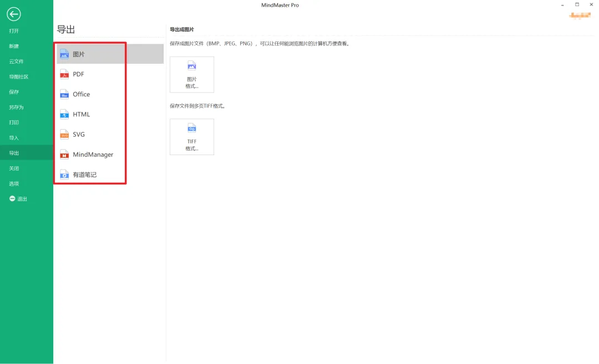Maximize the MindMaster Pro window
Image resolution: width=599 pixels, height=364 pixels.
pos(577,4)
